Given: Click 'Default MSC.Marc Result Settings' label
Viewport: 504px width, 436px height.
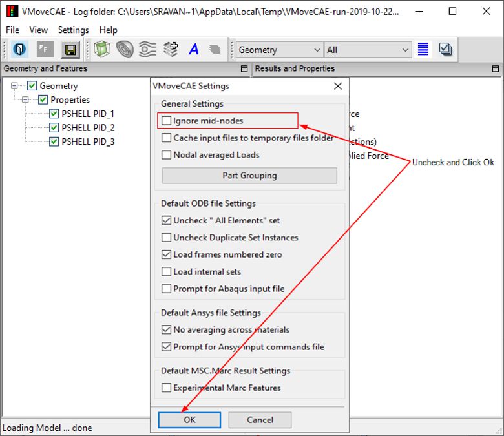Looking at the screenshot, I should coord(226,371).
